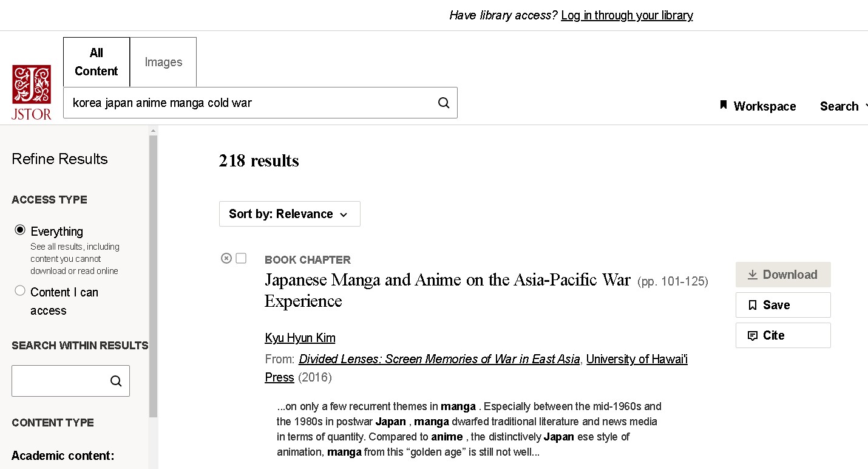Click search-within-results magnifier icon
The image size is (868, 469).
tap(116, 381)
